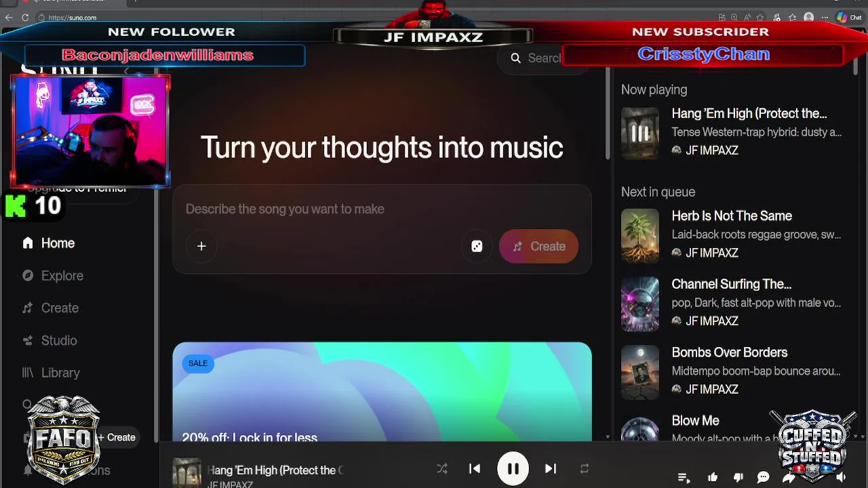Add attachment with the plus button
The width and height of the screenshot is (868, 488).
(201, 247)
